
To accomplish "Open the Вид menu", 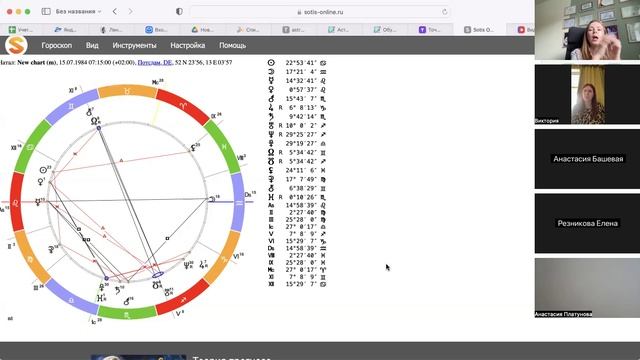I will point(92,45).
